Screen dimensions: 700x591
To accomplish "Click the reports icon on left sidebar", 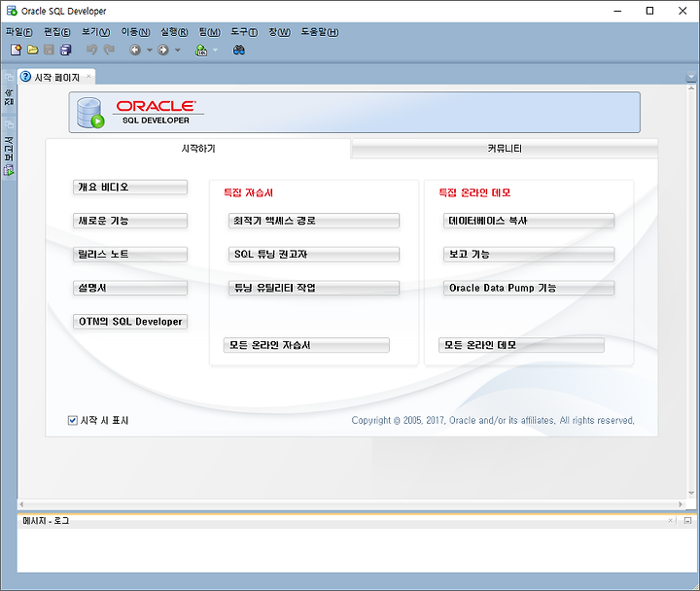I will click(9, 170).
